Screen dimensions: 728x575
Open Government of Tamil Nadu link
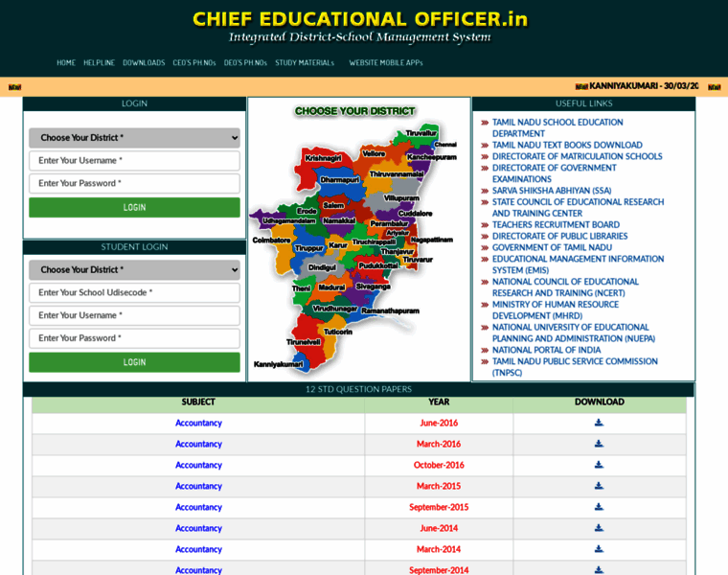point(552,247)
